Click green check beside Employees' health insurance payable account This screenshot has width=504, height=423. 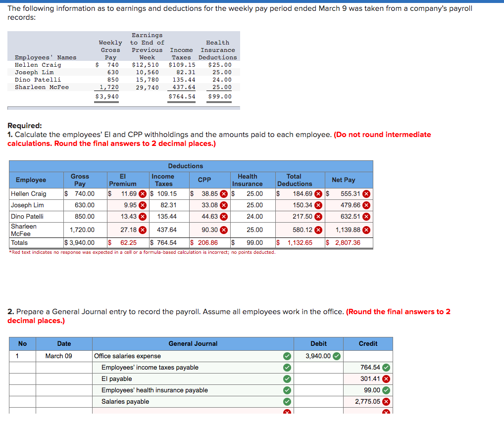(x=287, y=390)
